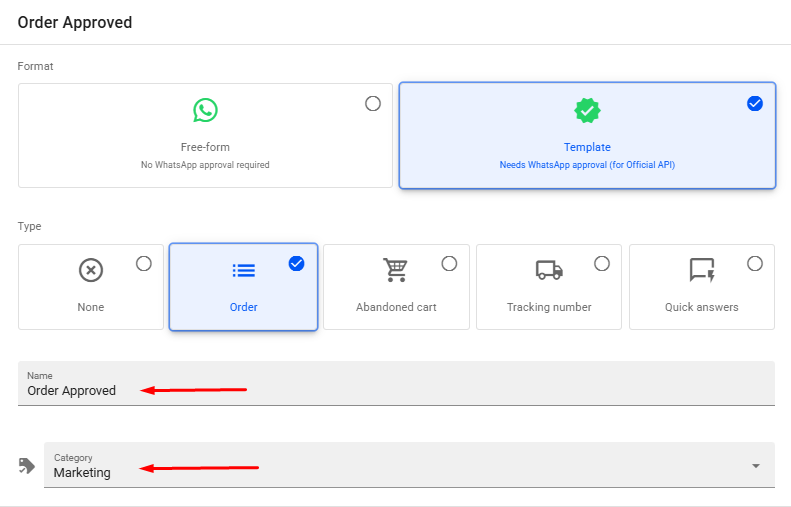Click the Free-form label text

coord(205,147)
